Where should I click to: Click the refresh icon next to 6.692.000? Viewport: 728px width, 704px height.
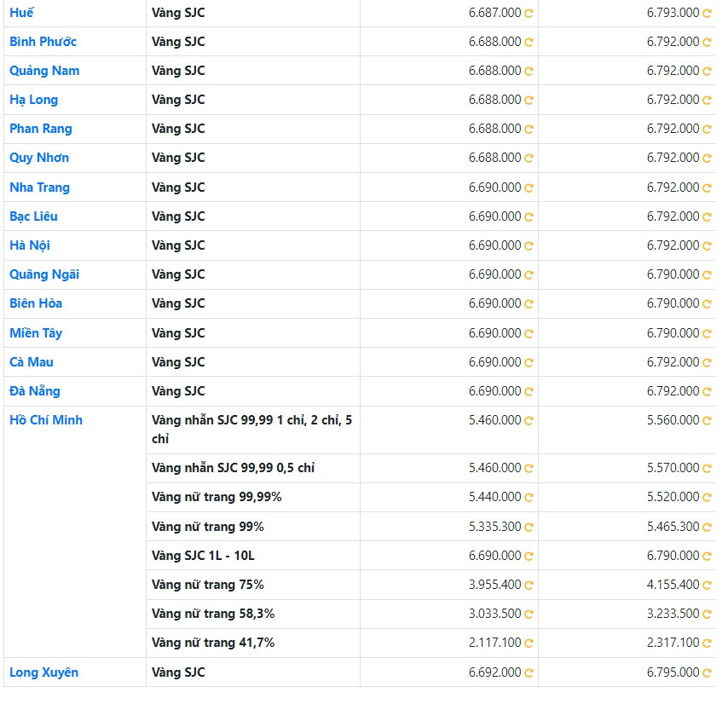tap(529, 673)
